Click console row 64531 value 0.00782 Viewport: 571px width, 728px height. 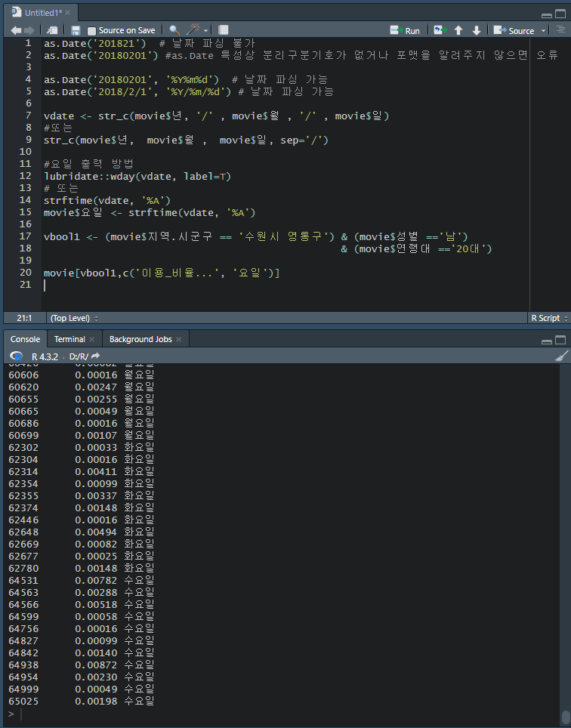coord(96,580)
